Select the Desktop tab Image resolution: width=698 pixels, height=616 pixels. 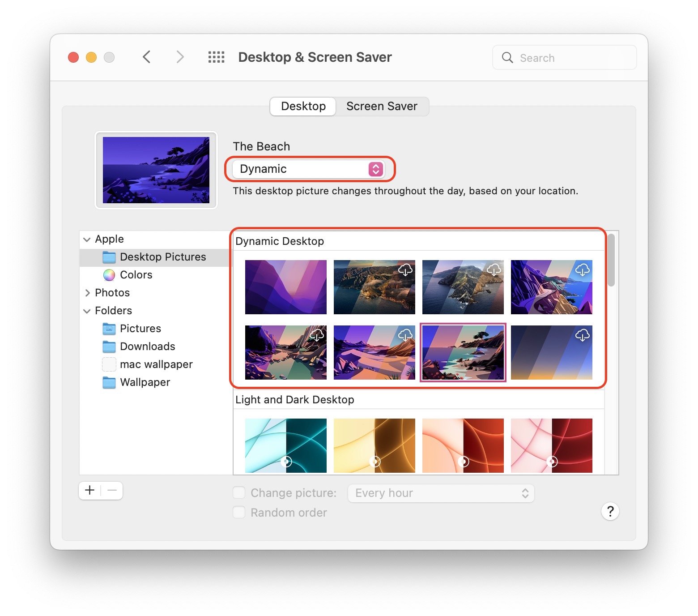coord(303,107)
